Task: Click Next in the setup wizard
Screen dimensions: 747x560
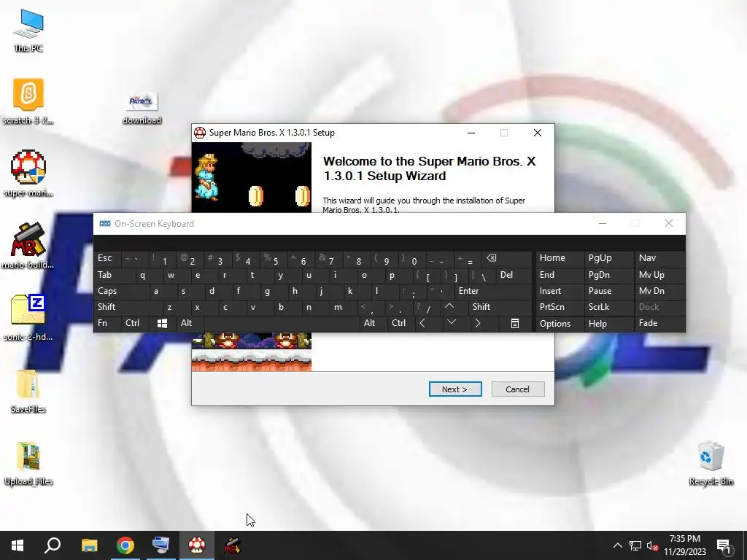Action: (455, 389)
